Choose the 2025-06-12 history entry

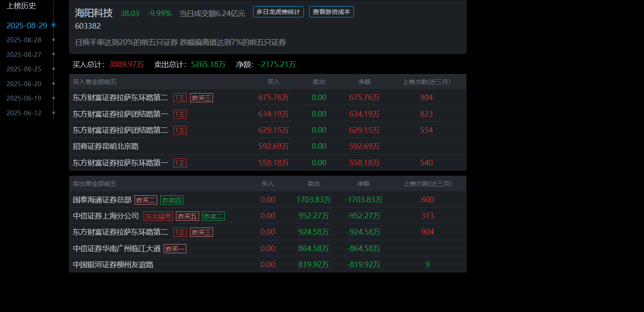tap(24, 113)
